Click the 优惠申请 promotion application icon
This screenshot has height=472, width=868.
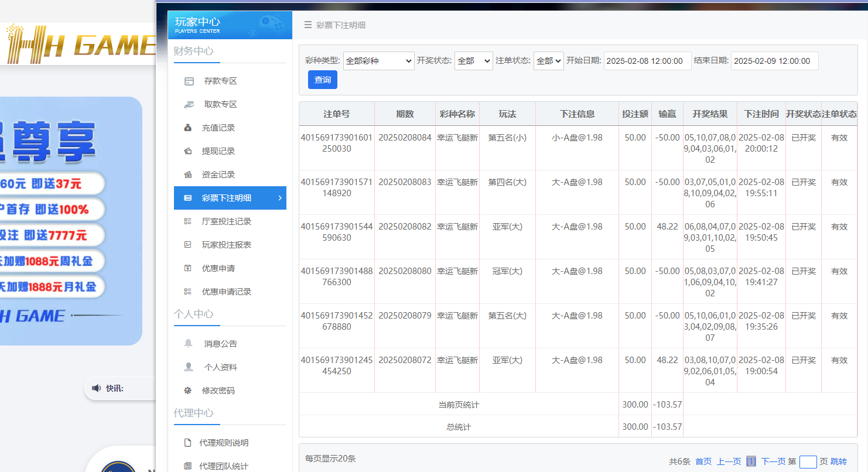click(x=188, y=268)
